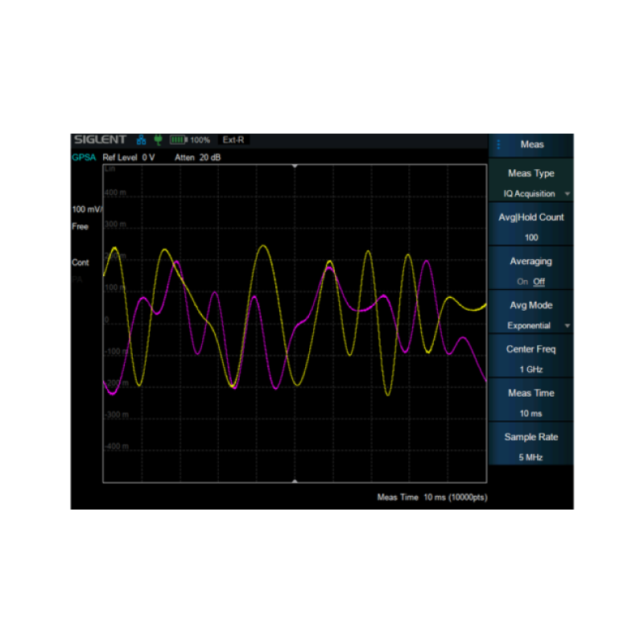Screen dimensions: 644x644
Task: Open the Avg Mode Exponential dropdown
Action: coord(568,326)
